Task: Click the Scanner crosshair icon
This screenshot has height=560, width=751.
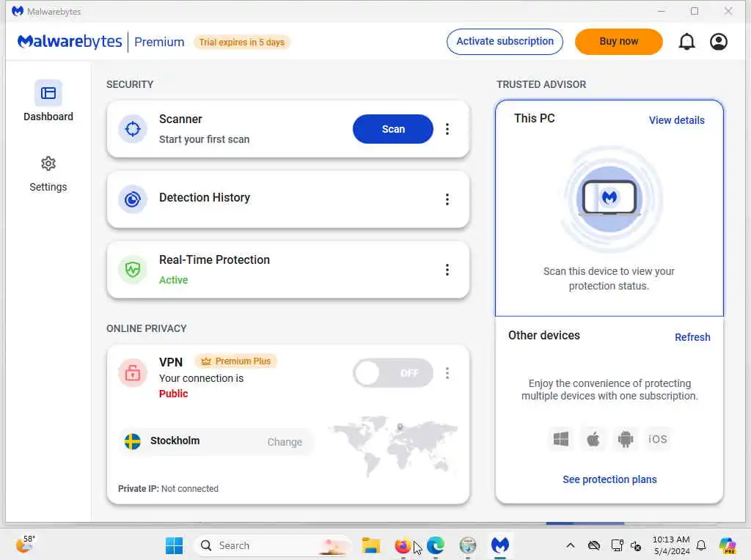Action: coord(133,129)
